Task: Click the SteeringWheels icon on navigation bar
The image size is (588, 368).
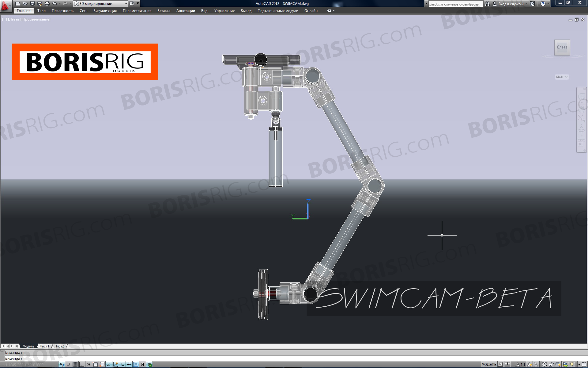Action: (x=581, y=97)
